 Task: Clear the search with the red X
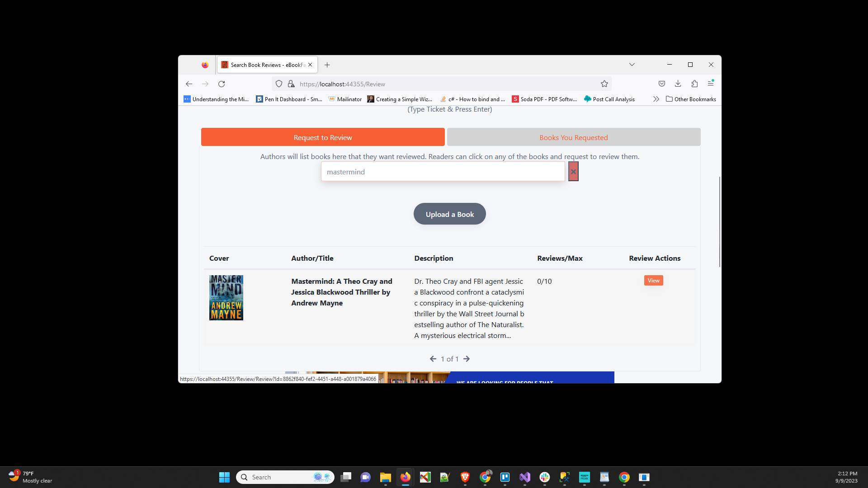point(573,171)
